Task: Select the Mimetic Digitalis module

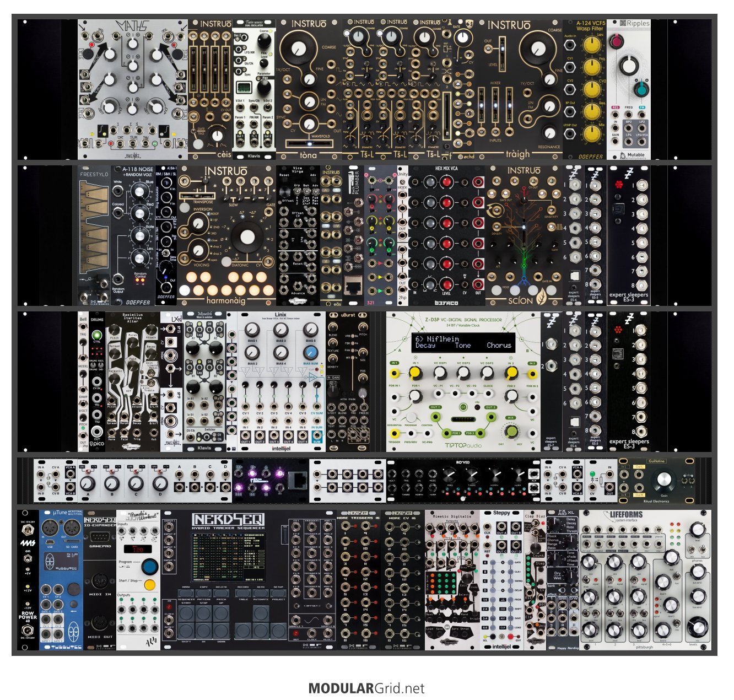Action: click(x=452, y=580)
